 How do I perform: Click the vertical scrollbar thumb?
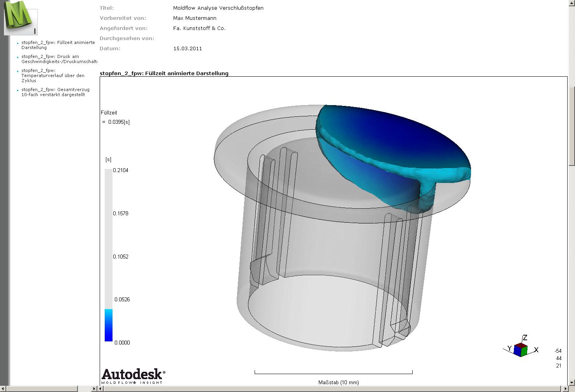571,127
